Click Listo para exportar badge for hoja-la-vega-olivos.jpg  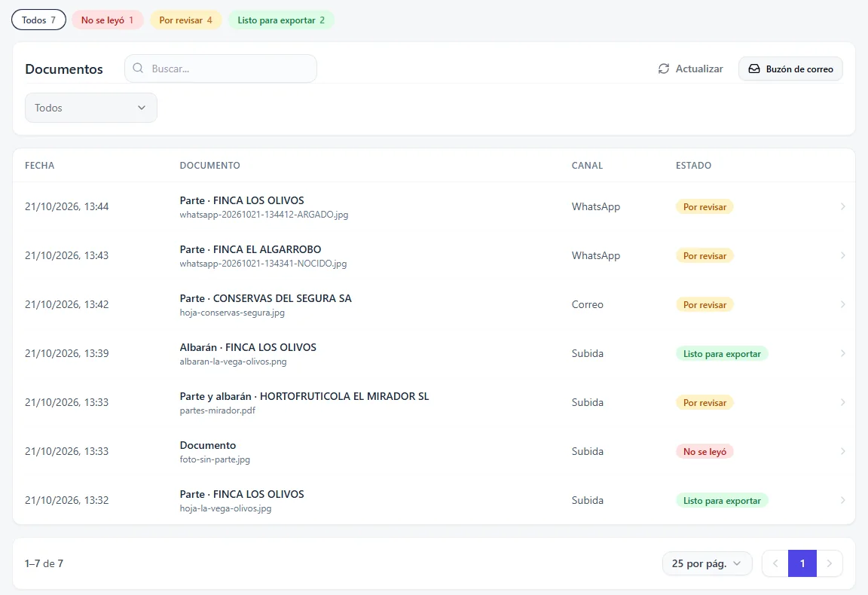pyautogui.click(x=722, y=500)
